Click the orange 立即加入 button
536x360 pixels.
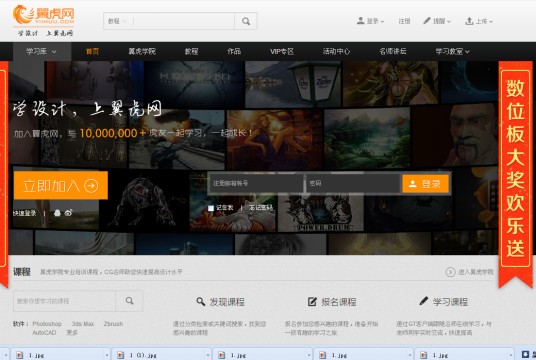(61, 186)
